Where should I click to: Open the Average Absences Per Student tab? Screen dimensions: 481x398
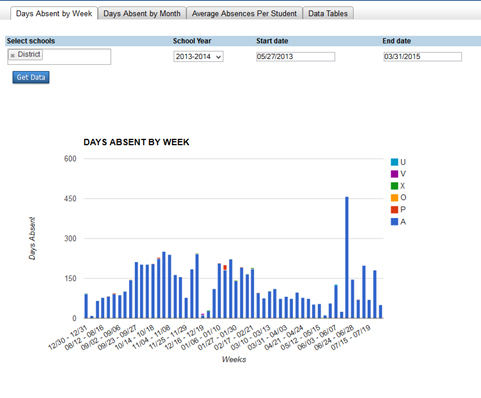(244, 14)
